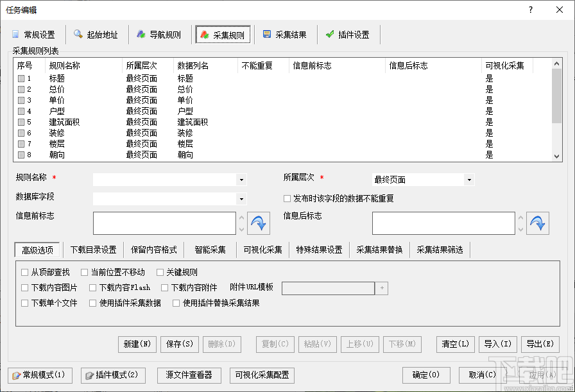Open the 所属层次 dropdown showing 最终页面
The width and height of the screenshot is (575, 392).
[468, 180]
